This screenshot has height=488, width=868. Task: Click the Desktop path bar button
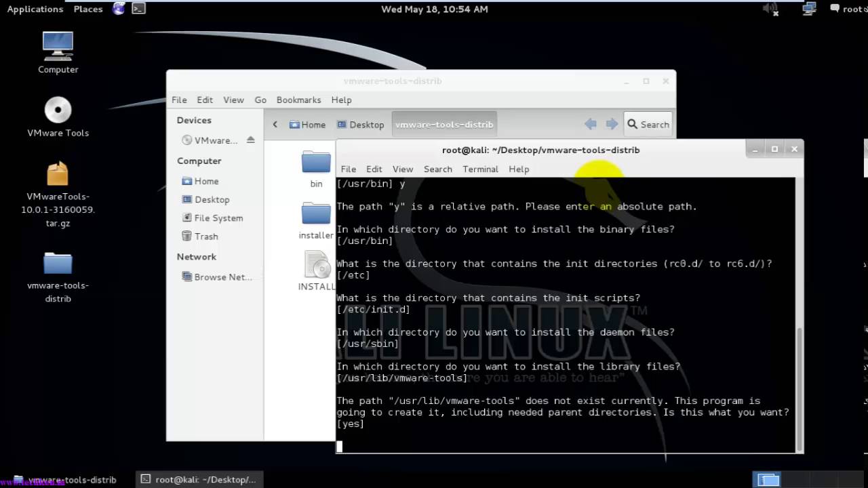point(361,124)
